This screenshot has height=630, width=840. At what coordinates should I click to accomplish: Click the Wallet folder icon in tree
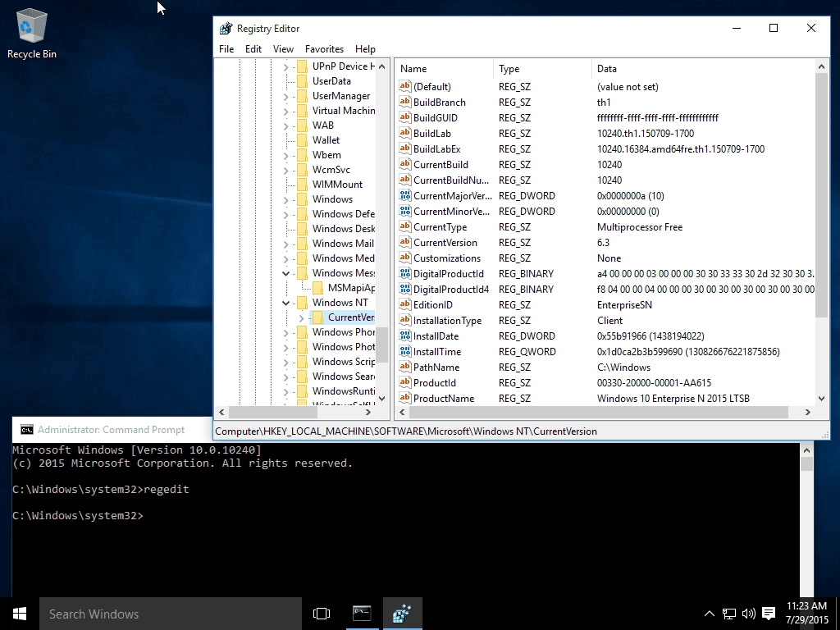click(x=302, y=139)
